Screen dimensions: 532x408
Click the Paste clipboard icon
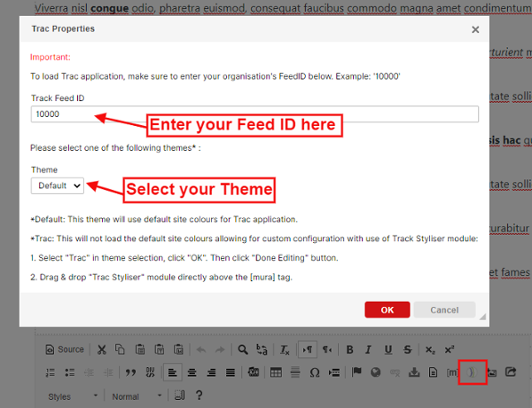tap(140, 349)
